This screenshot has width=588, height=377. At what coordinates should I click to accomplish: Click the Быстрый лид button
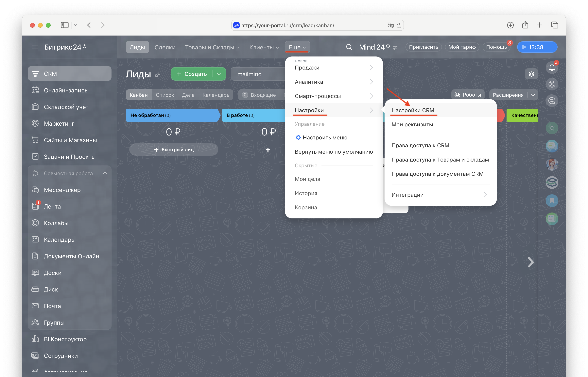pos(174,149)
